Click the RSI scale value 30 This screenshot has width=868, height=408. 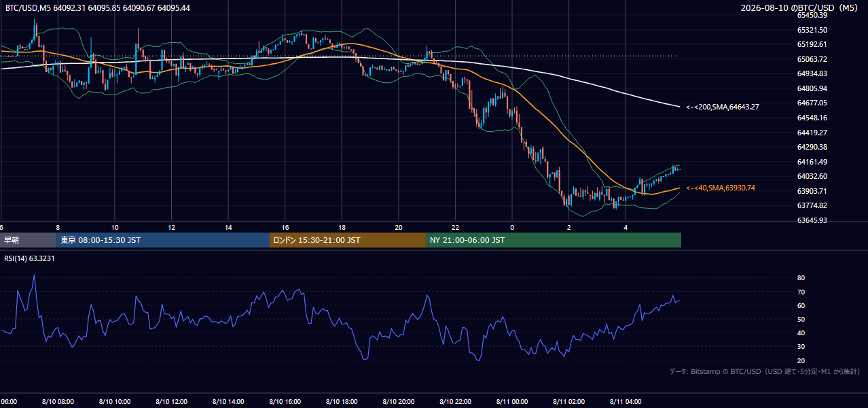[x=801, y=347]
